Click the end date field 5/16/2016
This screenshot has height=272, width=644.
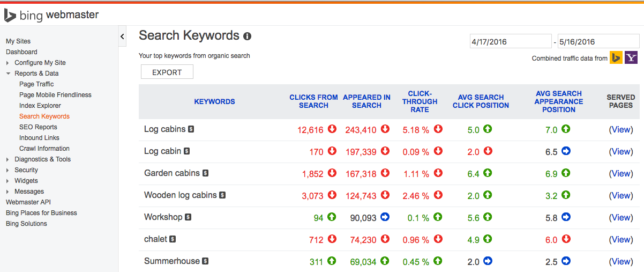[x=598, y=42]
